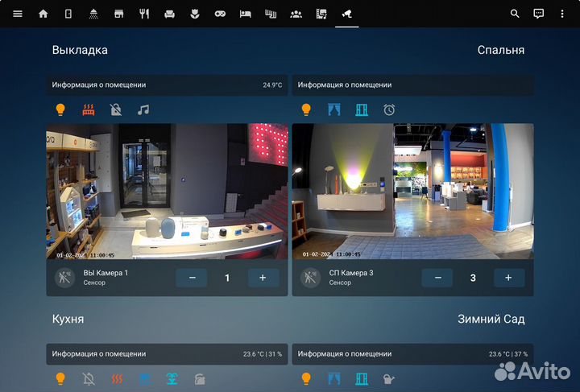Open the assistant chat icon
The image size is (580, 392).
tap(539, 14)
